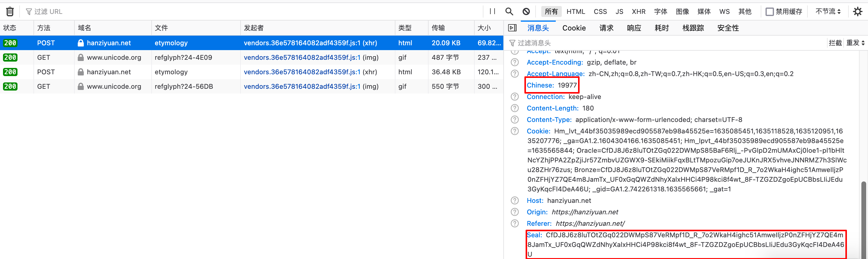Screen dimensions: 868x259
Task: Select the refglyph?24-4E09 request row
Action: (251, 57)
